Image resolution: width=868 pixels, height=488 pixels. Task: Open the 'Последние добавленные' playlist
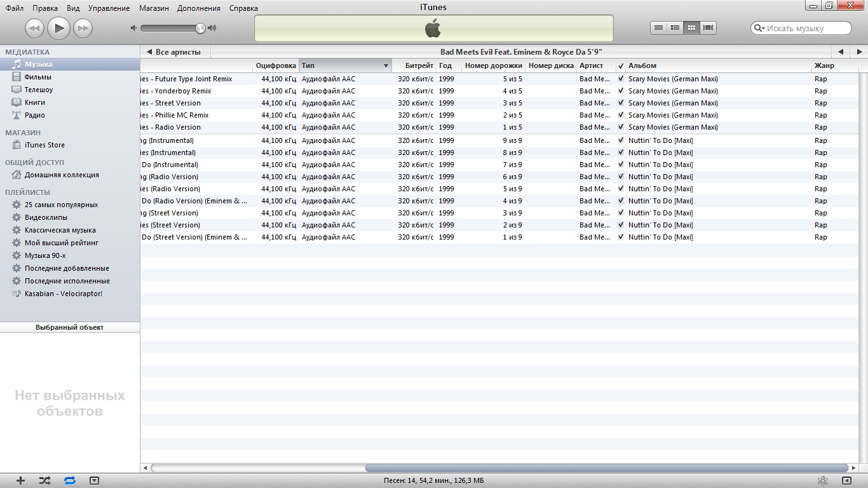click(70, 268)
